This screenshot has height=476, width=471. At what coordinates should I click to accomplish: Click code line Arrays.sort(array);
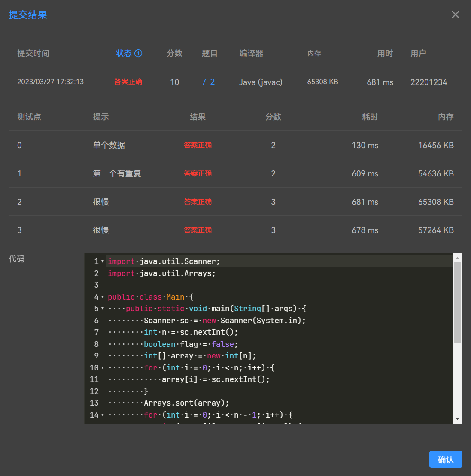point(186,403)
